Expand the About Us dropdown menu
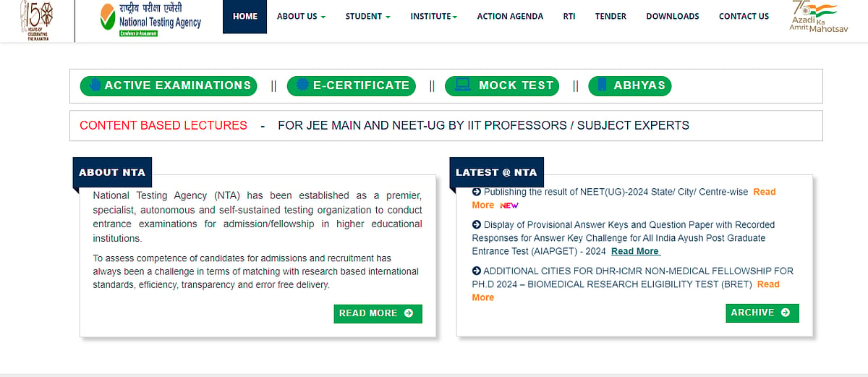This screenshot has width=868, height=377. pyautogui.click(x=302, y=17)
